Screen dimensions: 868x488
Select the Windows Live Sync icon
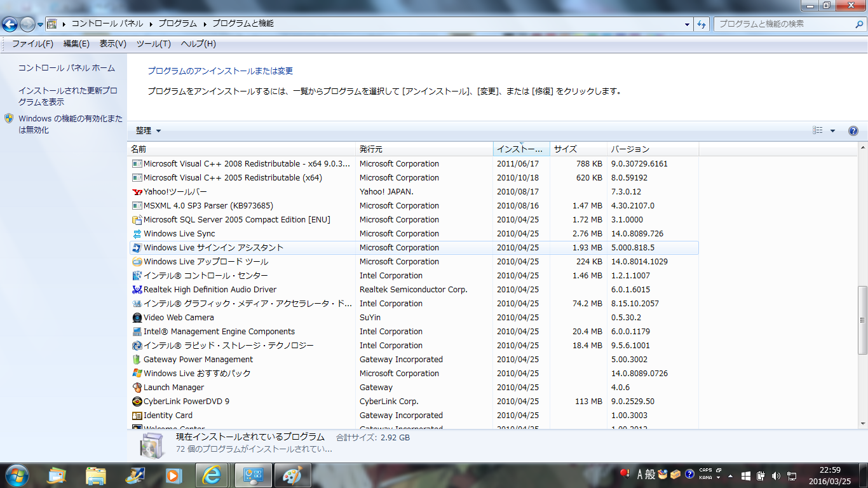point(137,234)
